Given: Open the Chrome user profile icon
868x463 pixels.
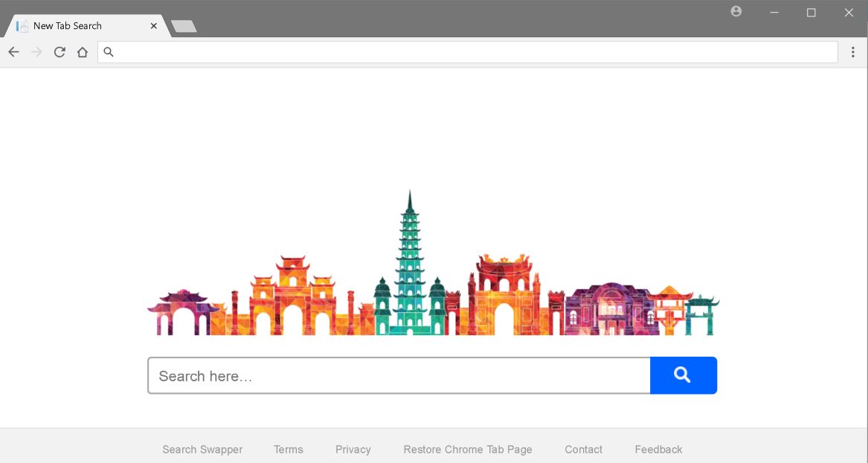Looking at the screenshot, I should pyautogui.click(x=736, y=11).
